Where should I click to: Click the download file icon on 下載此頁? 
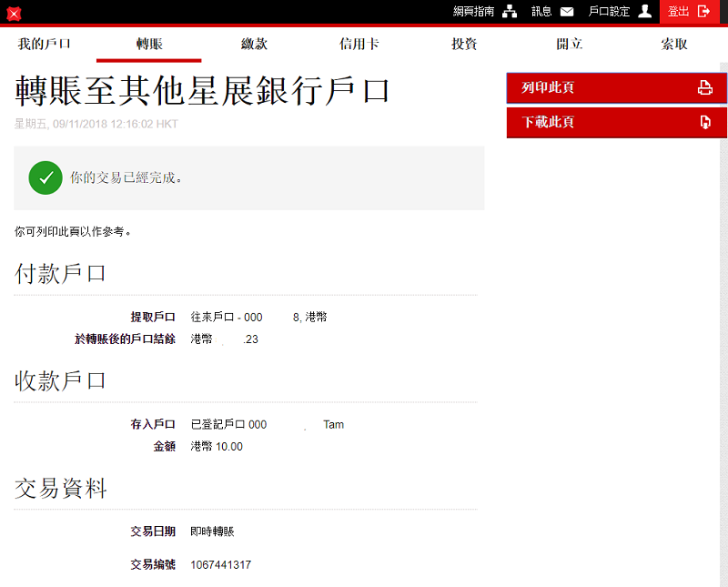(704, 123)
